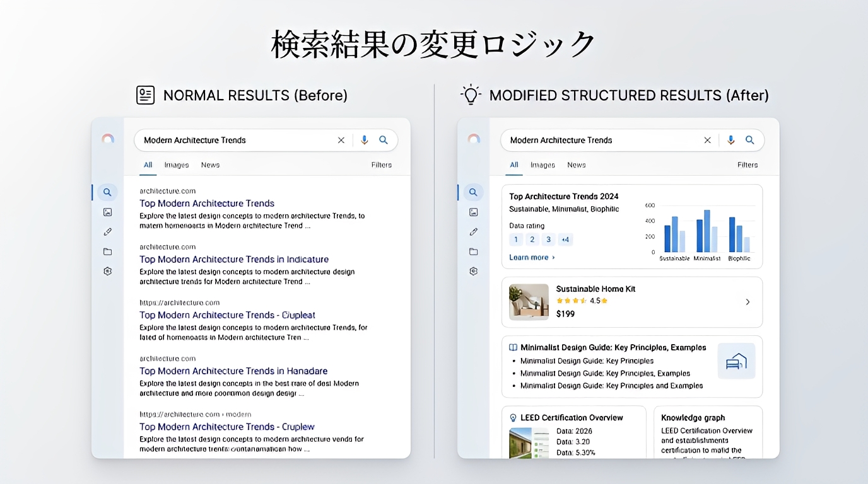Open the image icon in the Before panel sidebar
The width and height of the screenshot is (868, 484).
coord(108,212)
